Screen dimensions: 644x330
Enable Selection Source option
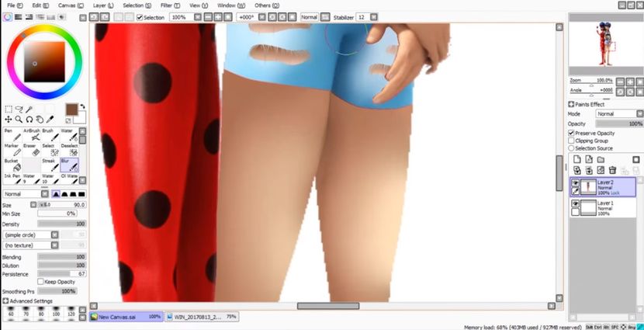pyautogui.click(x=571, y=148)
